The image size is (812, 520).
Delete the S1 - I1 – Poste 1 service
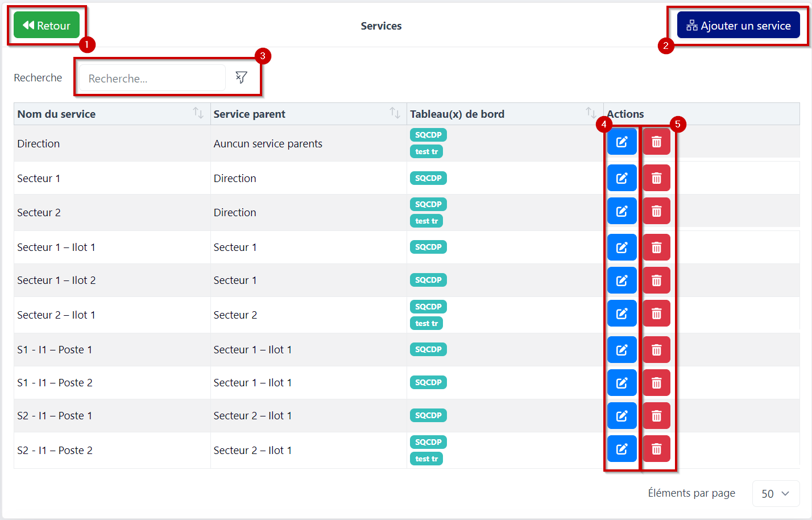pos(656,349)
